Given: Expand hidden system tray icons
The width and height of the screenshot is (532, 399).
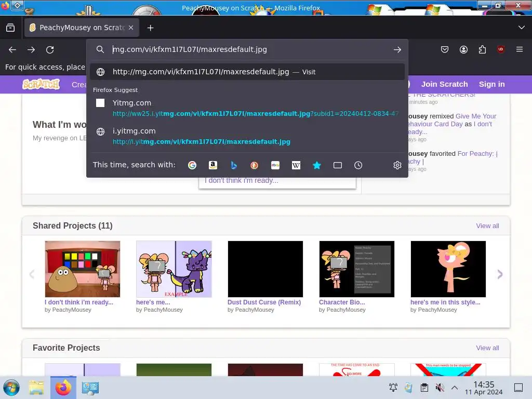Looking at the screenshot, I should coord(455,388).
